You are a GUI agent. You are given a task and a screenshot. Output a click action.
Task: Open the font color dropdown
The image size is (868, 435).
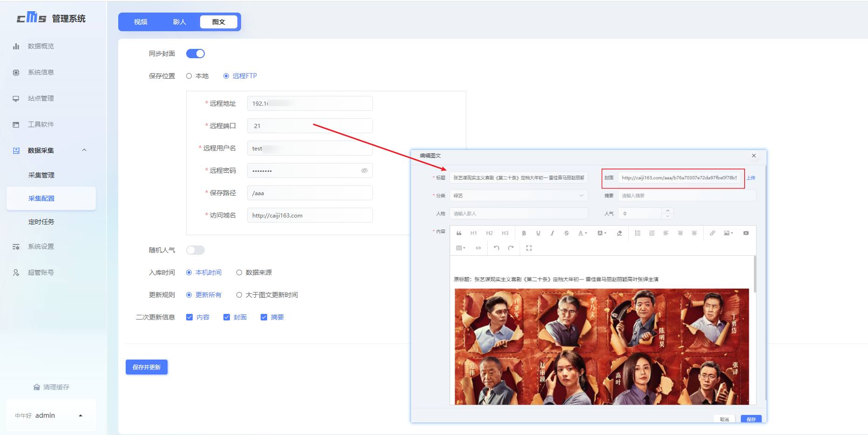[583, 233]
